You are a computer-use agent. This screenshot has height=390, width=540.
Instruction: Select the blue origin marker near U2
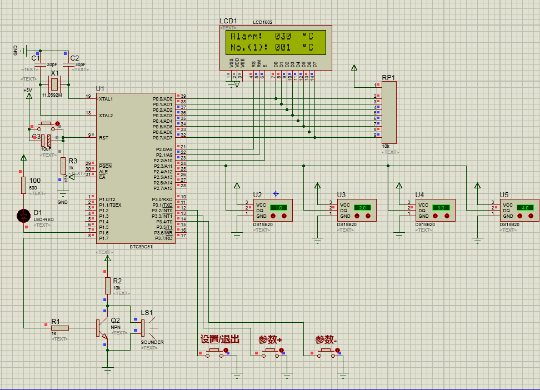[276, 194]
